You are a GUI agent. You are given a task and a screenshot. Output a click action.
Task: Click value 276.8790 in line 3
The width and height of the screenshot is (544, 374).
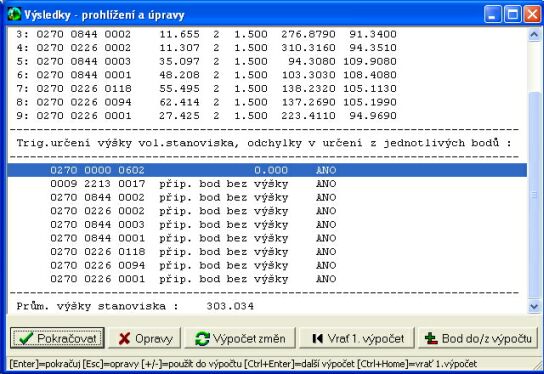point(308,34)
